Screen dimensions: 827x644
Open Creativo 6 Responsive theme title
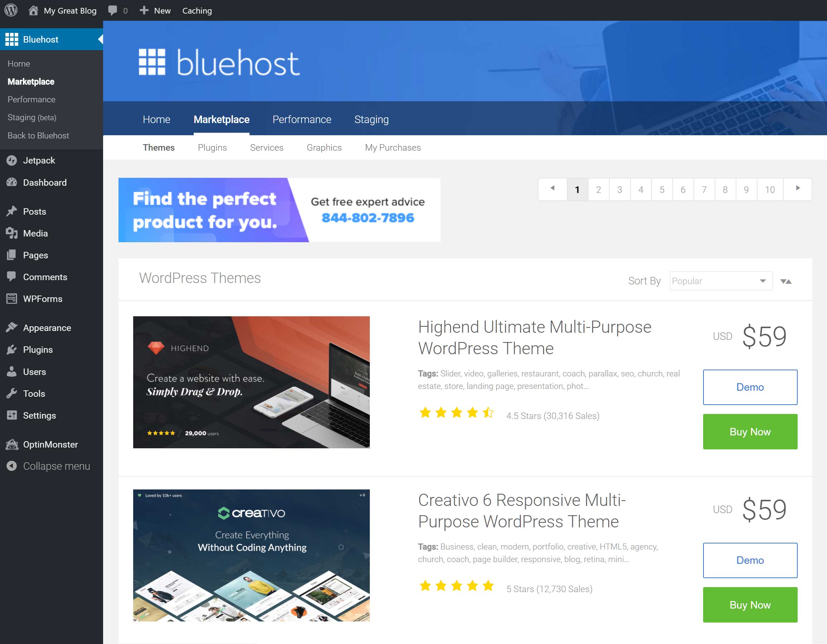coord(522,511)
